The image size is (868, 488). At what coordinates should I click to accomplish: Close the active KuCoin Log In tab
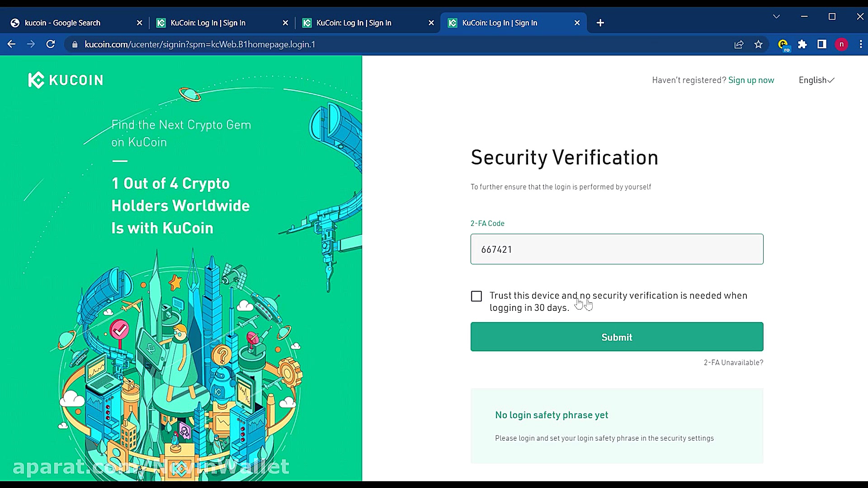[577, 23]
